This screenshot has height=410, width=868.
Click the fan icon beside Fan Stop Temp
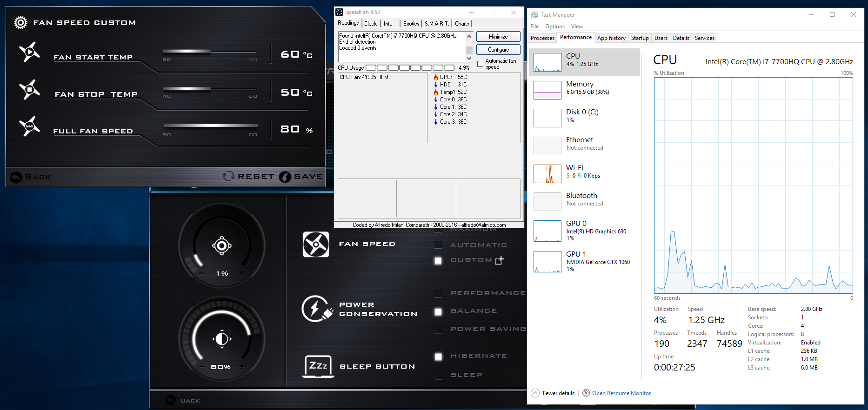[29, 89]
